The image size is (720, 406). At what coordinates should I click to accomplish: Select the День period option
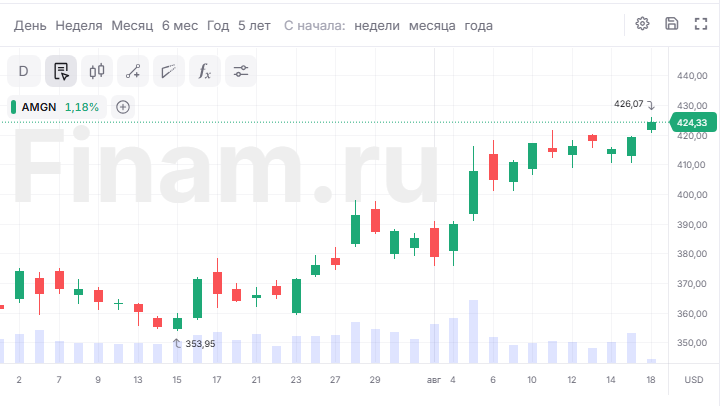pos(30,26)
